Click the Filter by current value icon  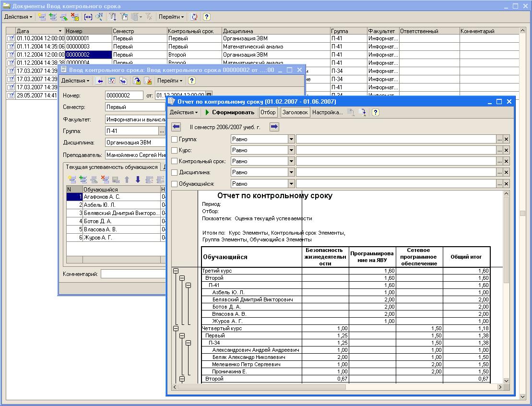click(x=124, y=17)
